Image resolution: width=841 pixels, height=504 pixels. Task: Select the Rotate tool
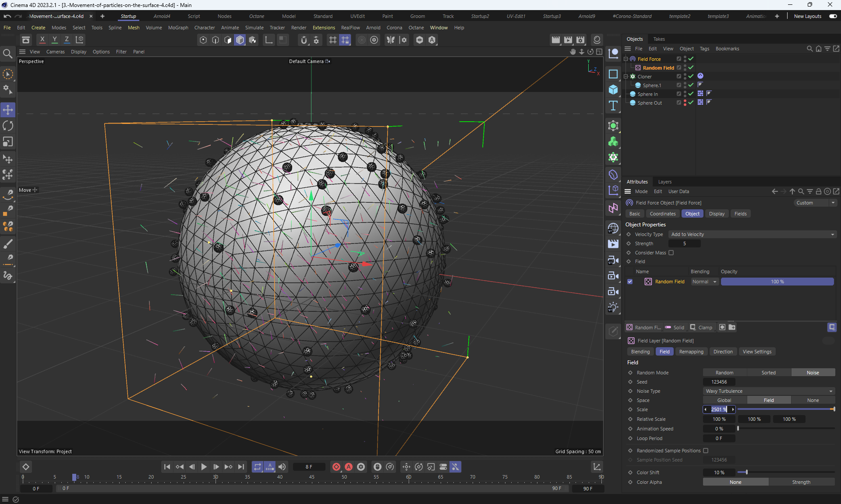point(8,126)
